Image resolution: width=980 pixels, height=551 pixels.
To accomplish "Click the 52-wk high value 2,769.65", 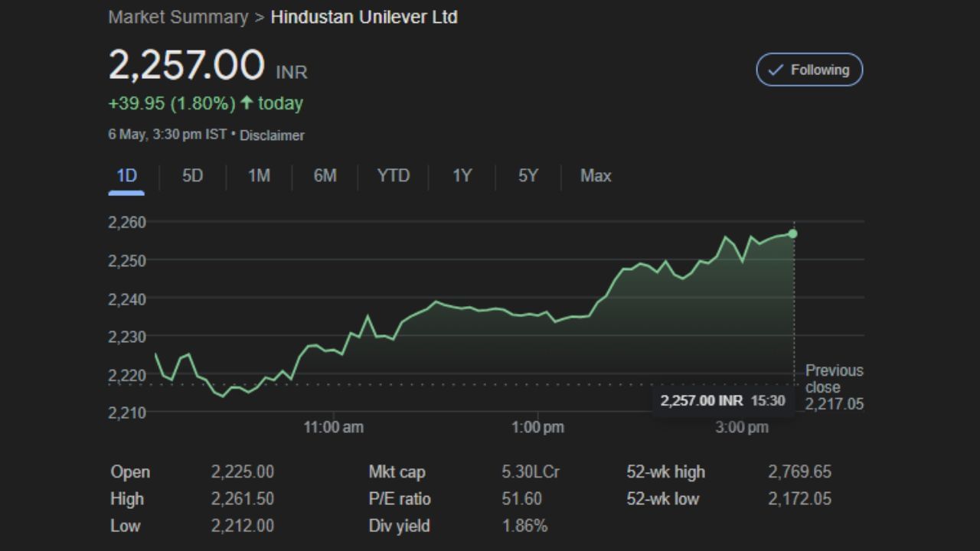I will 799,472.
